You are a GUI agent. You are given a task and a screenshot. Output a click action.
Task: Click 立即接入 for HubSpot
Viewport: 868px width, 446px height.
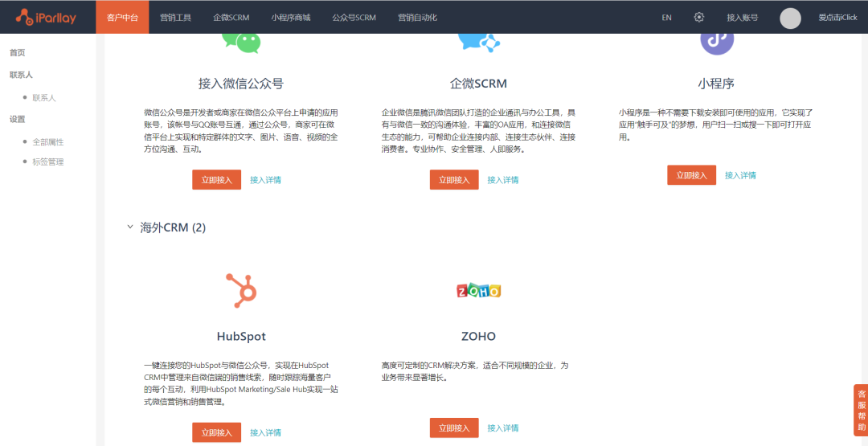click(x=216, y=432)
